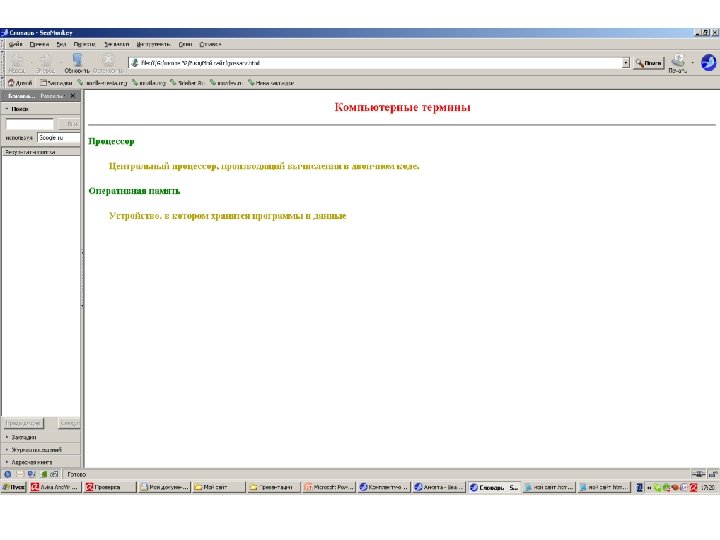Open the Инструменты menu
This screenshot has width=720, height=540.
click(x=153, y=44)
